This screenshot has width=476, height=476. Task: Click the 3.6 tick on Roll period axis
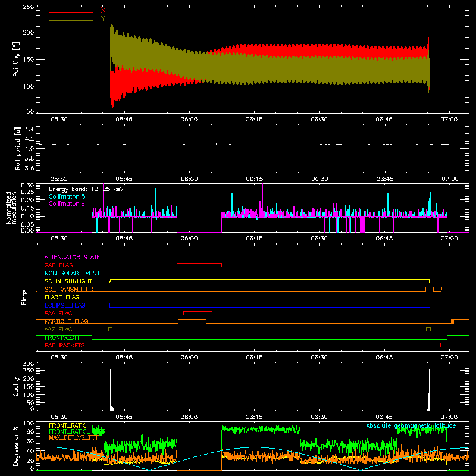pyautogui.click(x=29, y=168)
